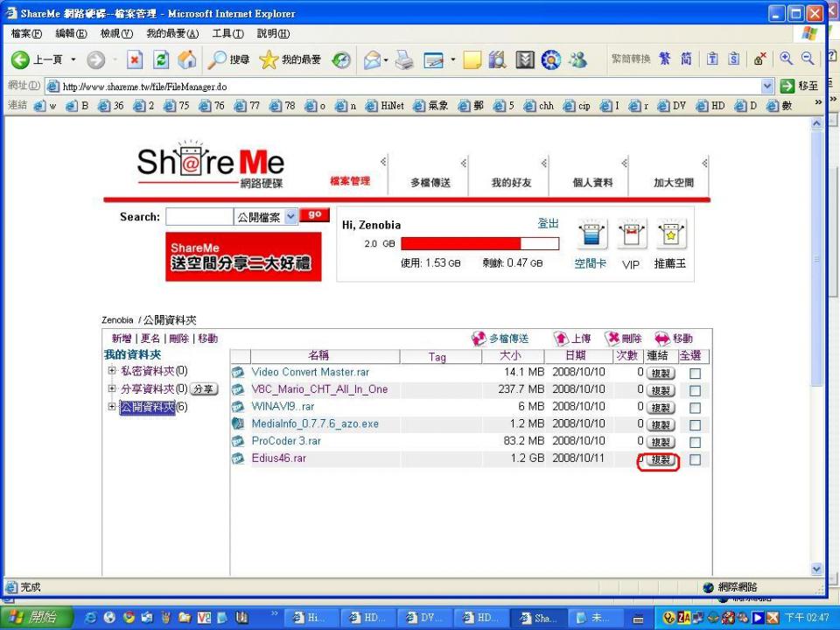Open the Mail button dropdown arrow

click(386, 59)
